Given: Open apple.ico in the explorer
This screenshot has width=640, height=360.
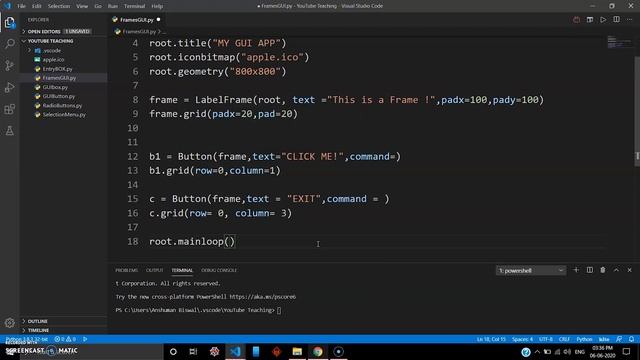Looking at the screenshot, I should click(x=53, y=60).
